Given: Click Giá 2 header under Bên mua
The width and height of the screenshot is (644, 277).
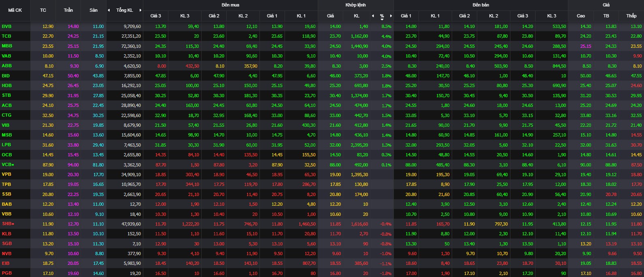Looking at the screenshot, I should pyautogui.click(x=214, y=16).
